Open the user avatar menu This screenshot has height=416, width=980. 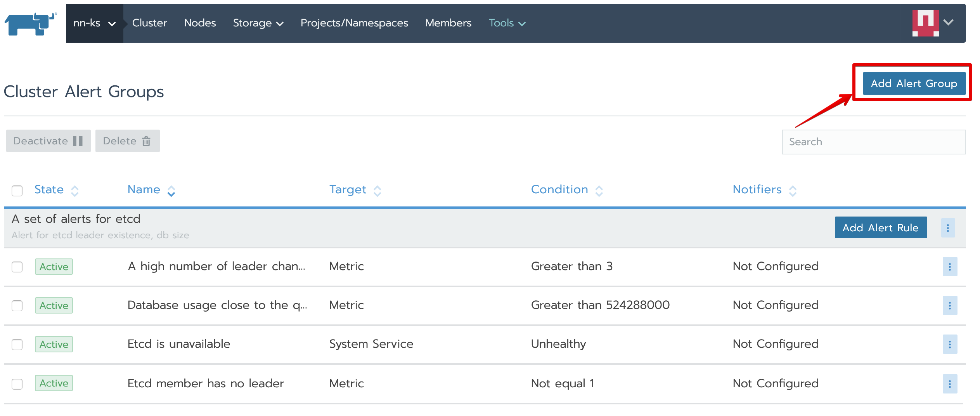pyautogui.click(x=933, y=23)
